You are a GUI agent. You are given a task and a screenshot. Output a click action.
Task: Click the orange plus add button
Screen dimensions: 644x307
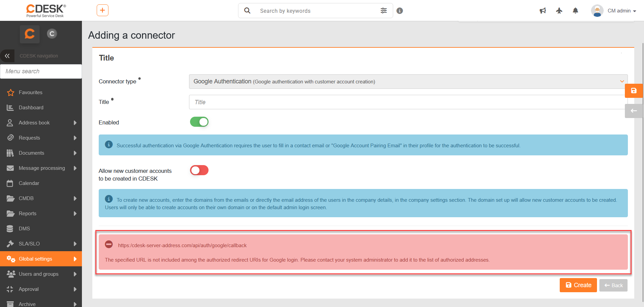click(x=102, y=10)
